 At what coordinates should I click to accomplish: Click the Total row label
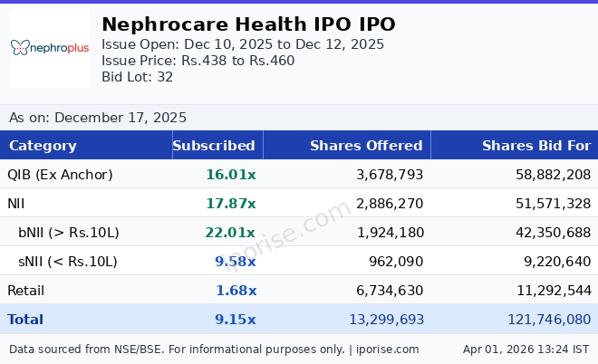point(25,320)
